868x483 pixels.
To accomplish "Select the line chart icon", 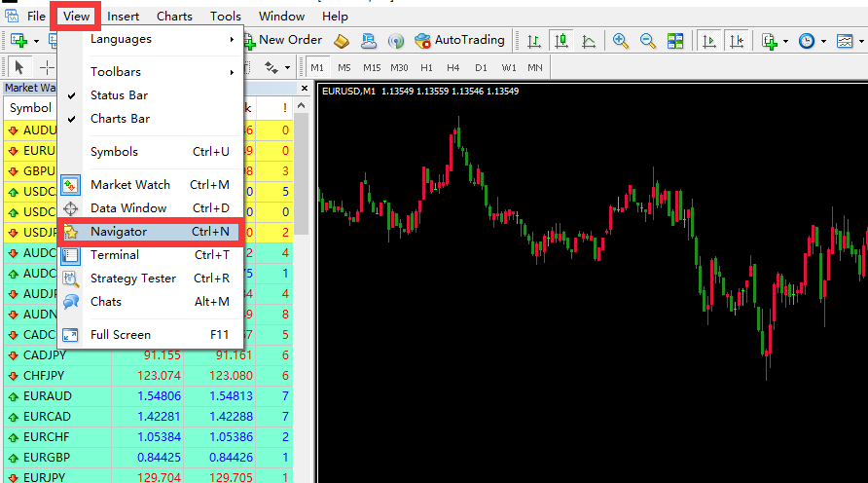I will click(x=589, y=41).
